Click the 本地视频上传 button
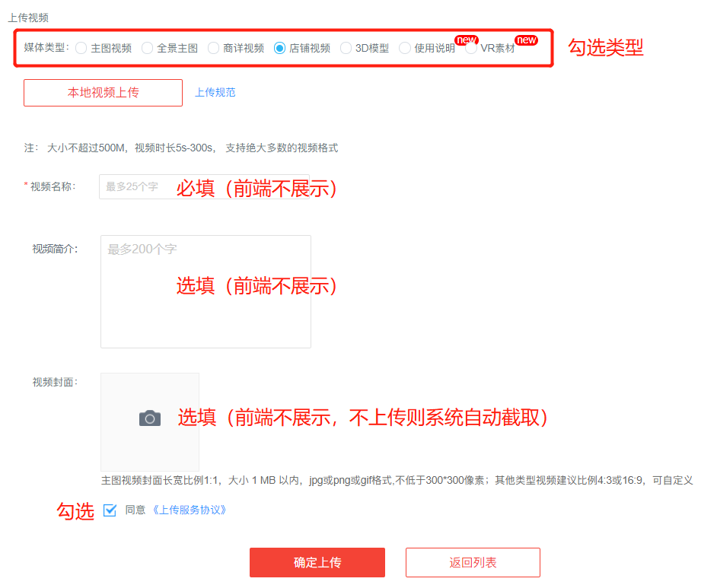Viewport: 701px width, 588px height. tap(104, 93)
